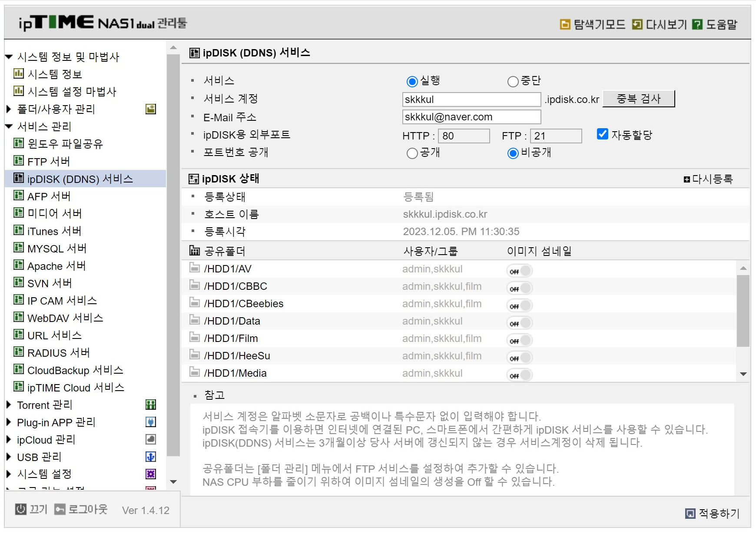Click the 윈도우 파일공유 service icon

19,143
